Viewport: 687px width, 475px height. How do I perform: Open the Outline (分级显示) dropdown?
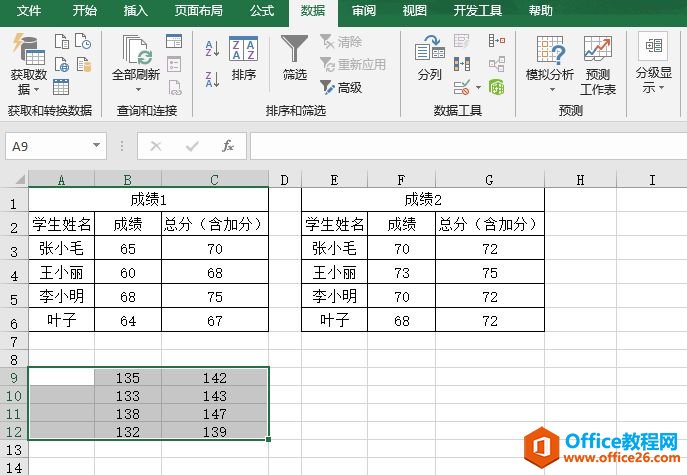click(x=653, y=64)
